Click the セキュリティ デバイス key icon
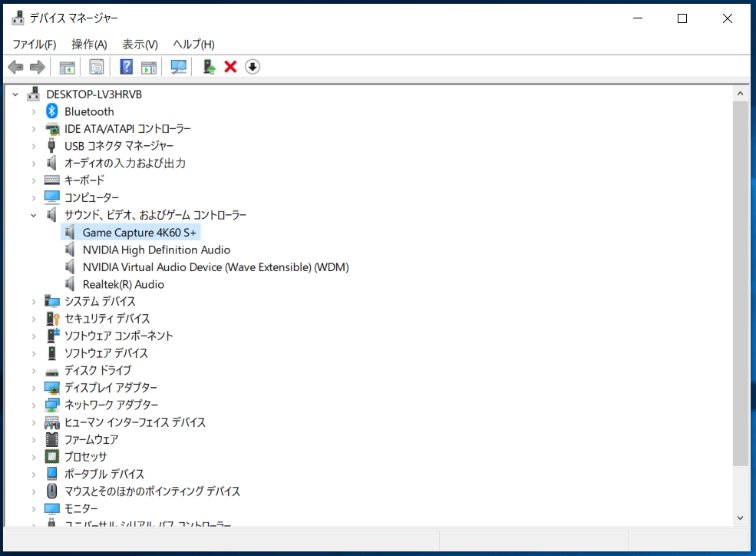This screenshot has width=756, height=556. click(x=52, y=319)
